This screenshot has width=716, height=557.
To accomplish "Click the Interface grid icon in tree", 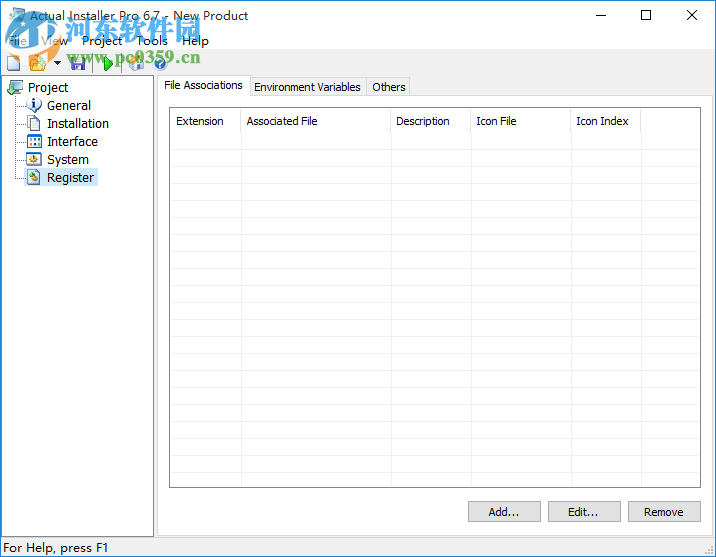I will (x=34, y=142).
